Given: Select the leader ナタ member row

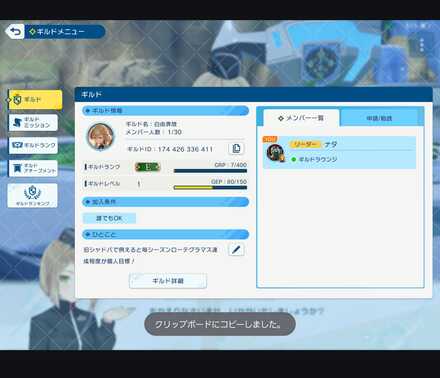Looking at the screenshot, I should pos(339,152).
